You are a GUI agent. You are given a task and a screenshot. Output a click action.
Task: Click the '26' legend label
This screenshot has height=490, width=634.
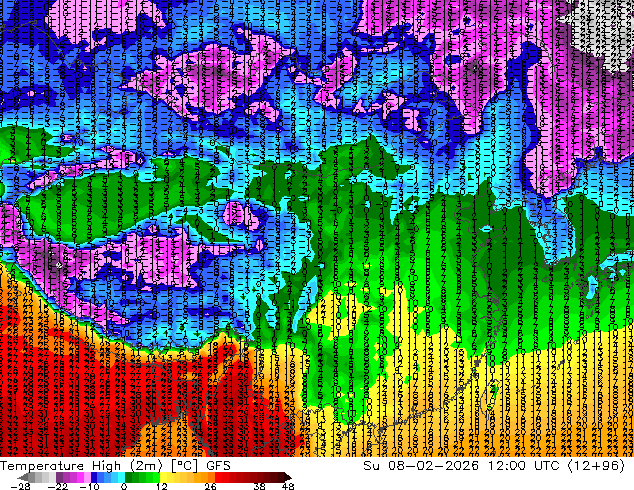point(210,486)
